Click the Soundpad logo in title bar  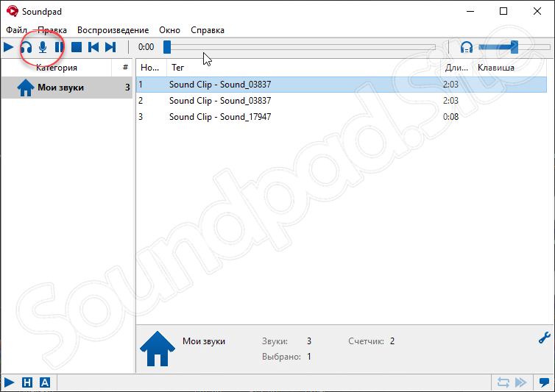(x=13, y=11)
